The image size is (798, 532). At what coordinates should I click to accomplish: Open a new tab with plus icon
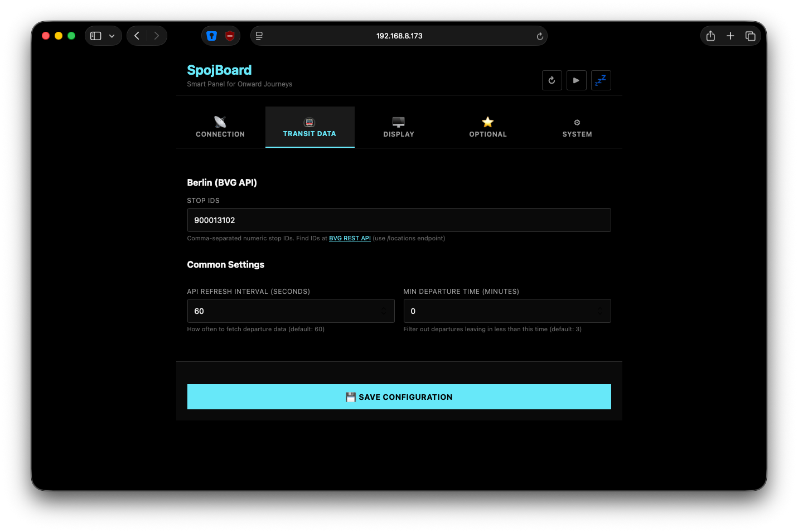730,36
